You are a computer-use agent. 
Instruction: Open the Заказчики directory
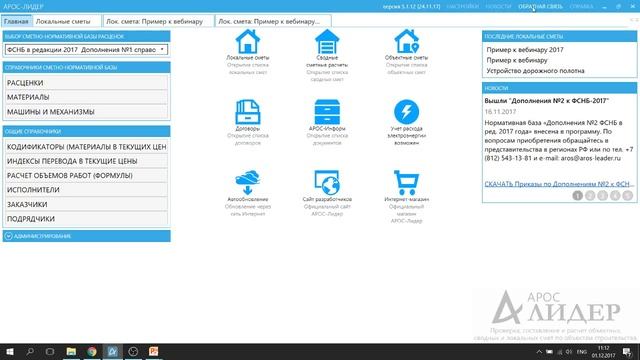point(87,204)
